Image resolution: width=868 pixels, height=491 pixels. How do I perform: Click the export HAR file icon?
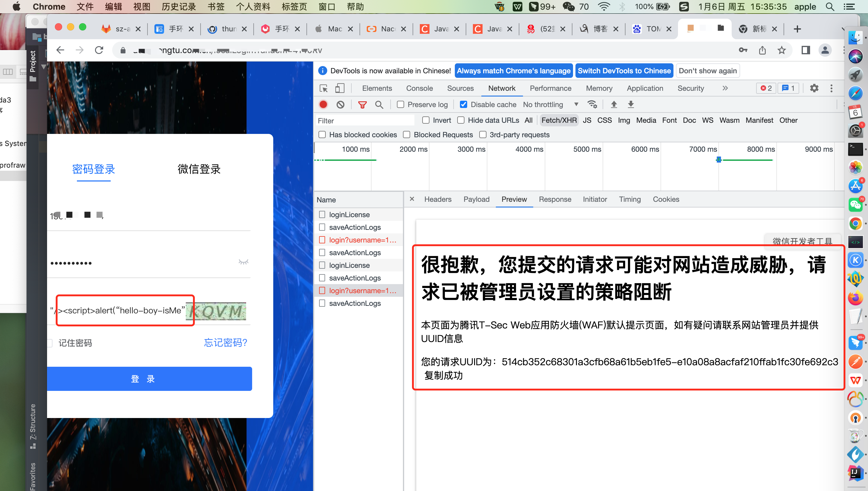630,104
